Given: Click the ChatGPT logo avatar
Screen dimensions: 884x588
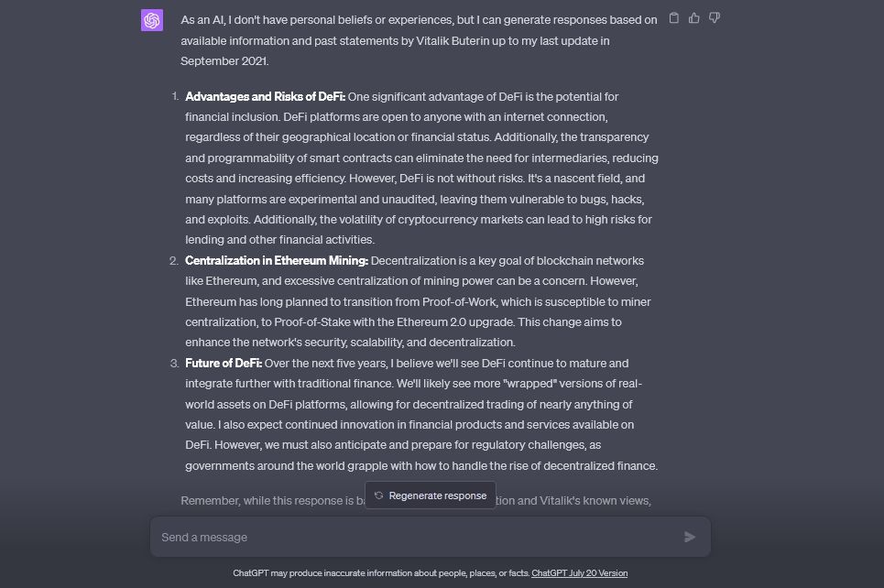Looking at the screenshot, I should [x=152, y=19].
